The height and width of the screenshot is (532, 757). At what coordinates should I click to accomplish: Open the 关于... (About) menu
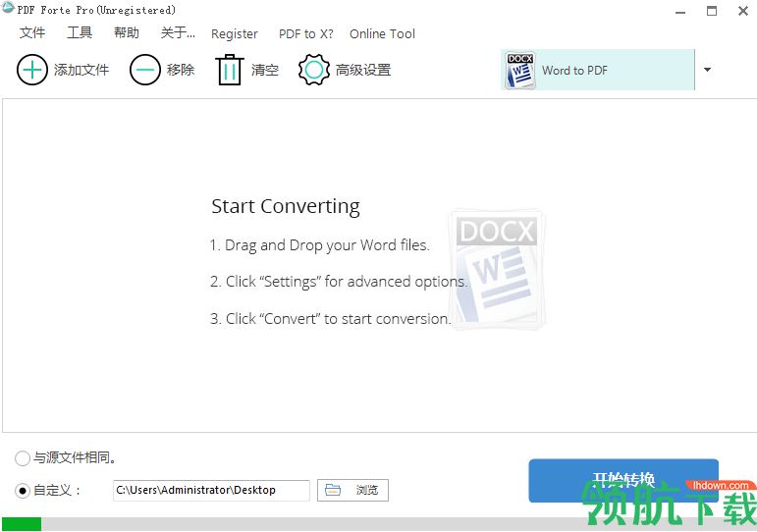click(178, 32)
